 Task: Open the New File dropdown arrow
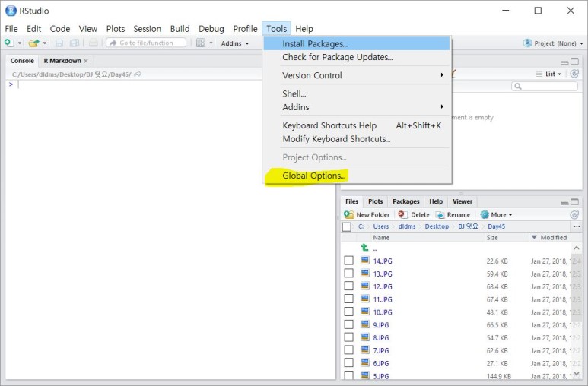coord(20,43)
